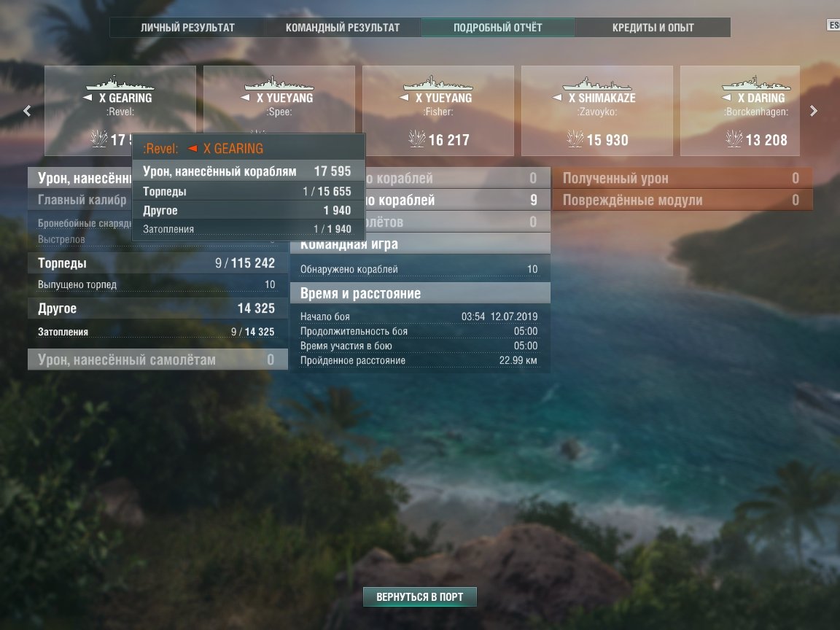Show next ships with the right arrow
840x630 pixels.
click(813, 111)
